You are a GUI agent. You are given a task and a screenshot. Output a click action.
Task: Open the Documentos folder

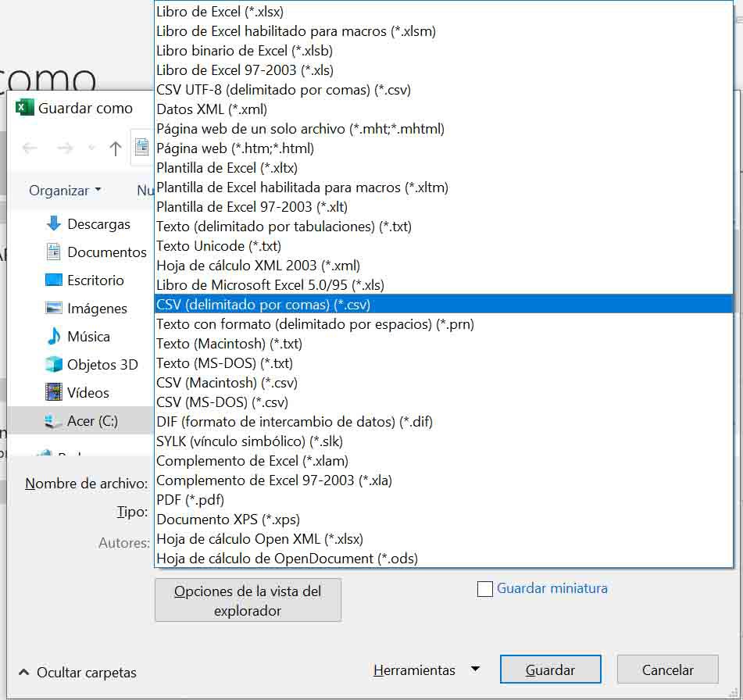(x=107, y=252)
